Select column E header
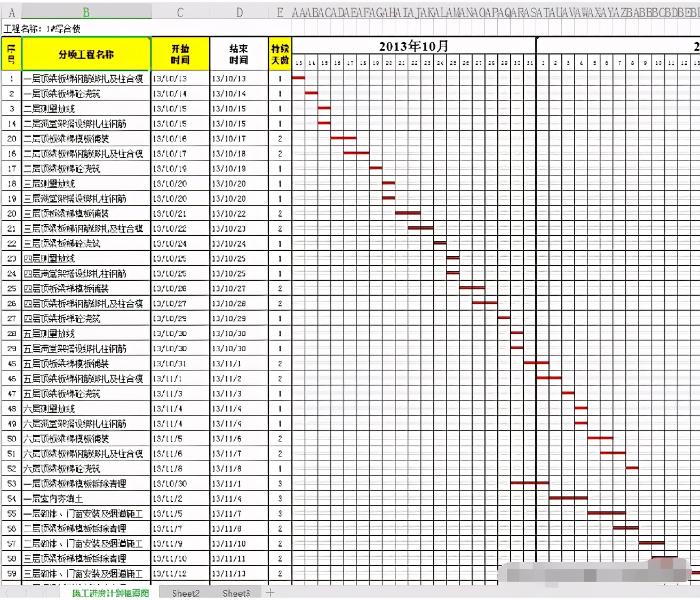700x600 pixels. click(280, 12)
